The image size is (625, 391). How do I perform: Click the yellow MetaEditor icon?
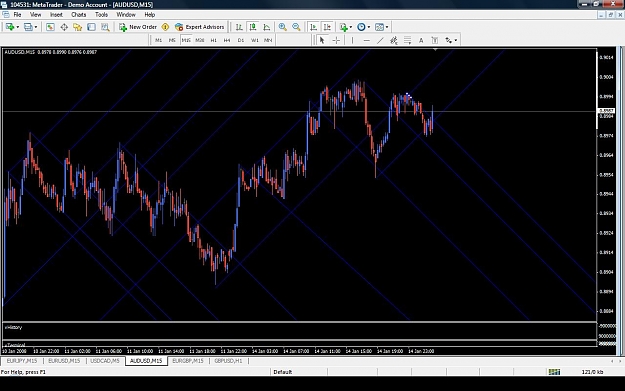tap(165, 27)
